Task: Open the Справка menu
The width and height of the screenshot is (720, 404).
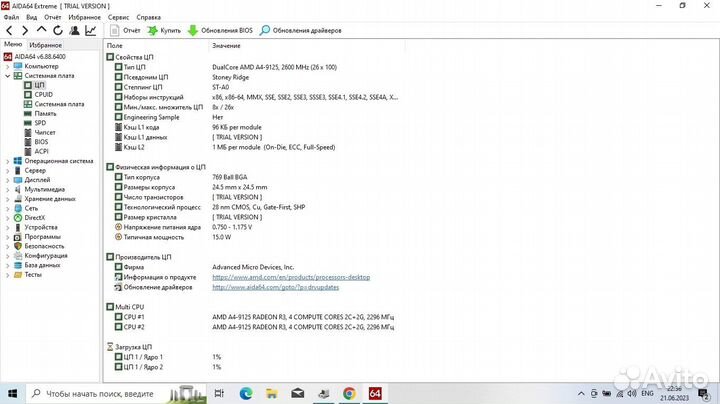Action: (x=149, y=17)
